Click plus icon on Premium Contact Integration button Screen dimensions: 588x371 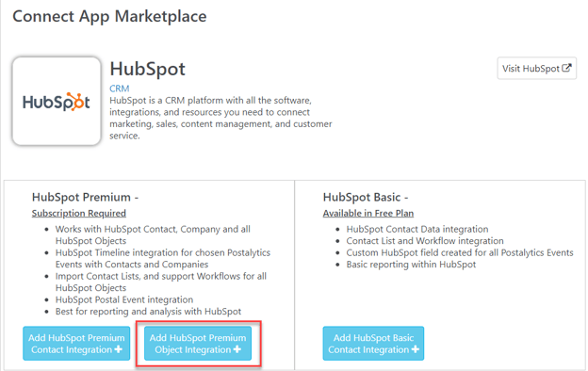pyautogui.click(x=118, y=349)
